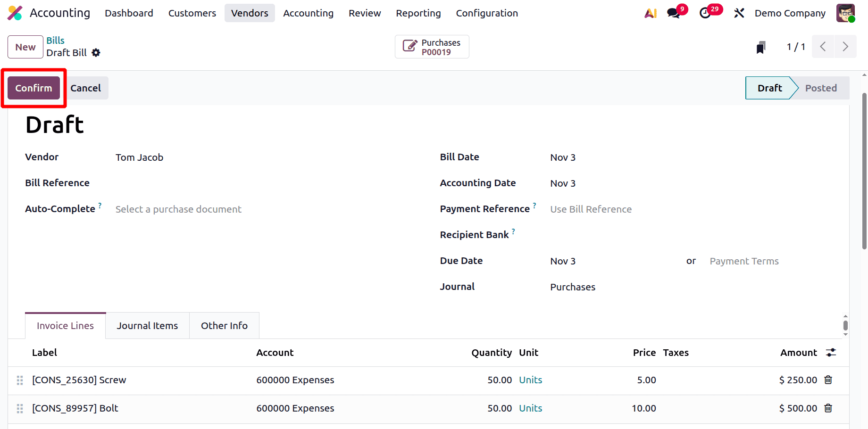This screenshot has height=429, width=868.
Task: Click the developer tools wrench icon
Action: click(739, 13)
